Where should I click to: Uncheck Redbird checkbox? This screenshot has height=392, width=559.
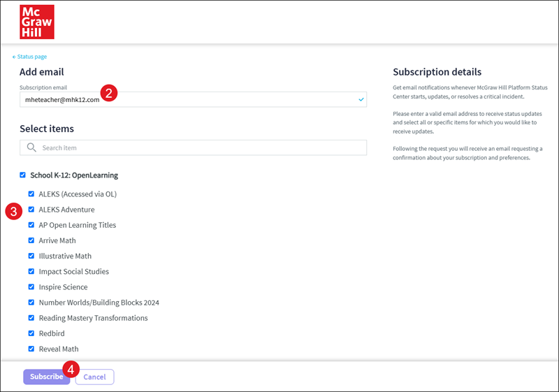pos(31,333)
